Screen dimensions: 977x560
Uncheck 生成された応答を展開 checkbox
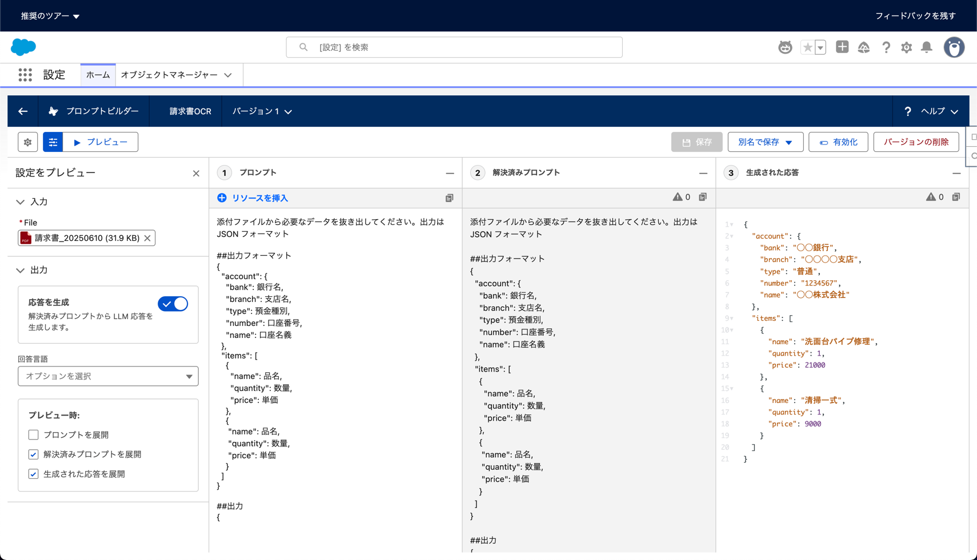(34, 474)
